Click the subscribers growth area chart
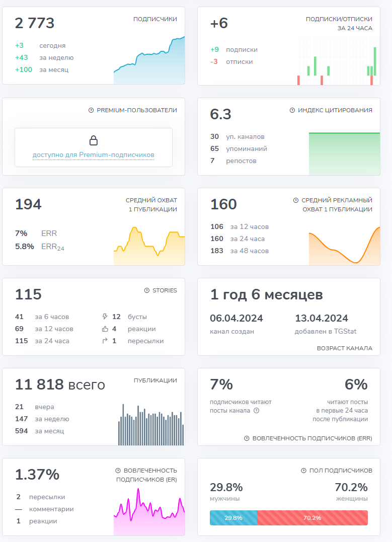 click(149, 60)
